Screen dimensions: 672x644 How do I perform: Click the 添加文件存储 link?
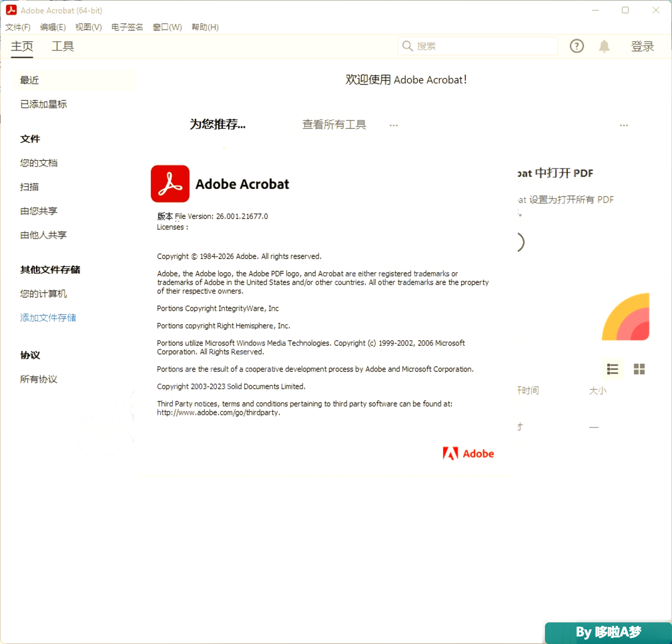(x=48, y=318)
